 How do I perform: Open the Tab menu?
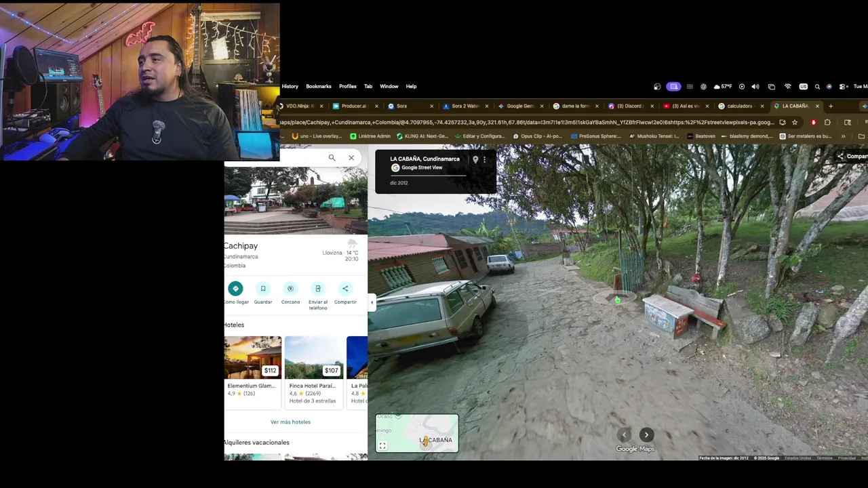point(368,87)
